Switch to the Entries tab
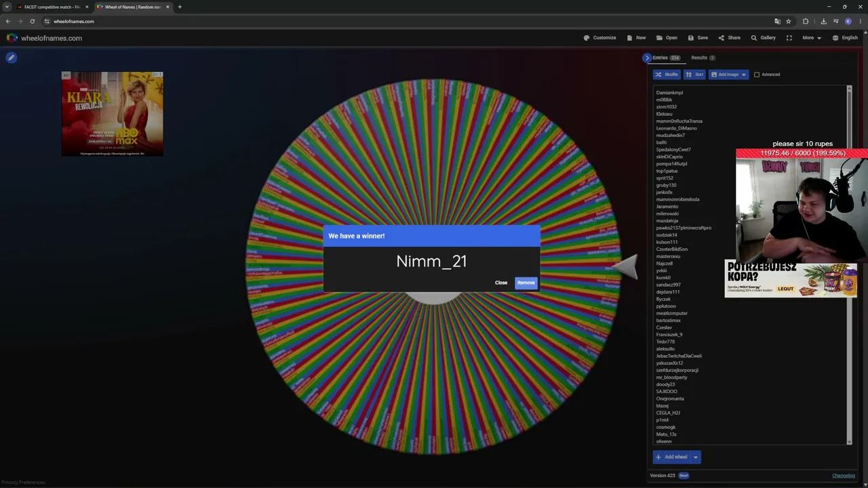868x488 pixels. [666, 58]
